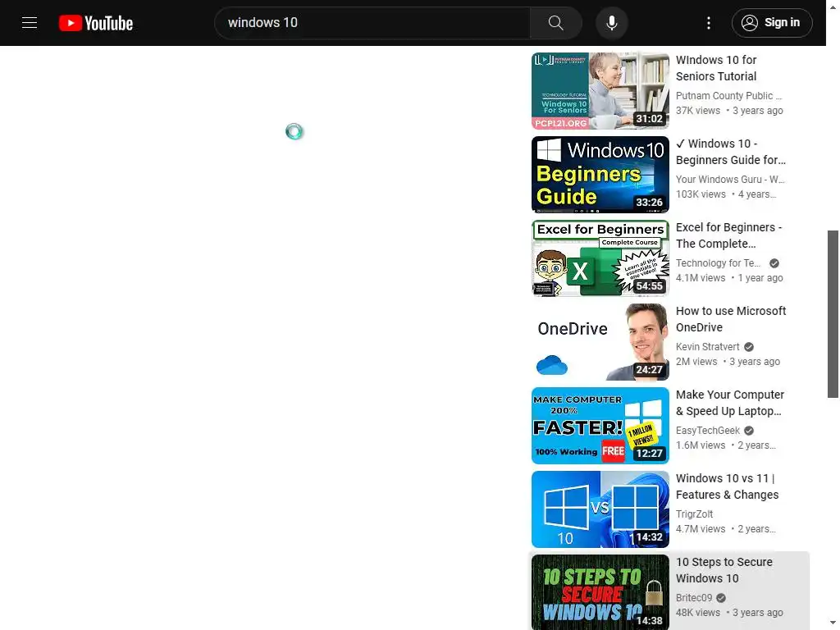Focus the search box containing windows 10
Screen dimensions: 840x630
(x=372, y=23)
